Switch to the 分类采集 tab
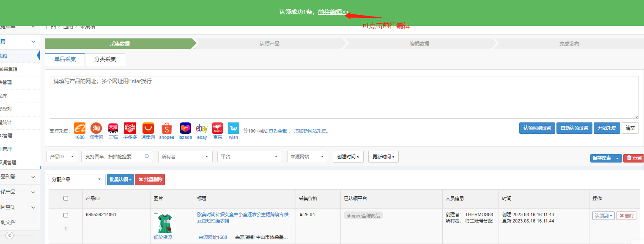644x244 pixels. tap(105, 60)
